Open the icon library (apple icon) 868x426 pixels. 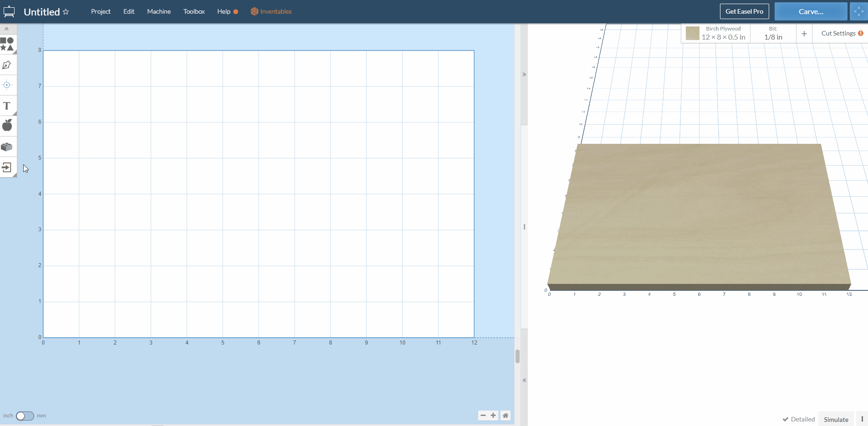[x=7, y=125]
